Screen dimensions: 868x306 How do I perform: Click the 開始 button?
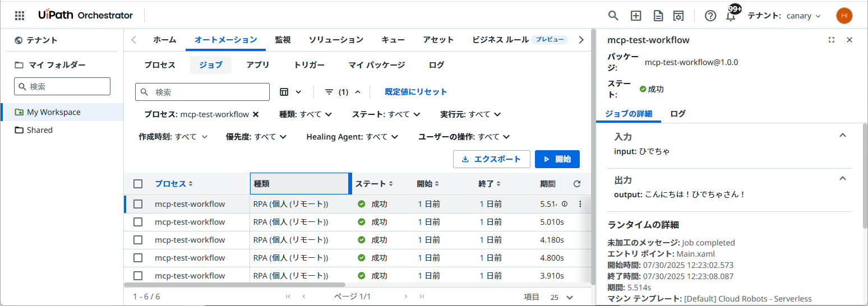click(x=557, y=159)
